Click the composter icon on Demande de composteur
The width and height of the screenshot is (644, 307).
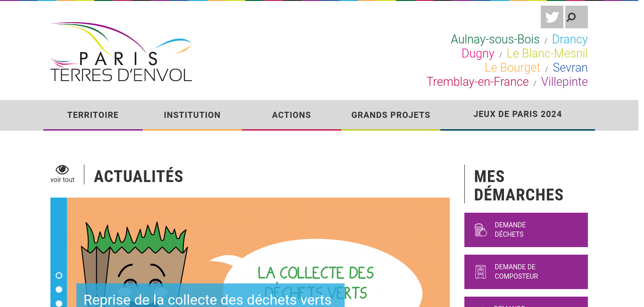click(480, 272)
